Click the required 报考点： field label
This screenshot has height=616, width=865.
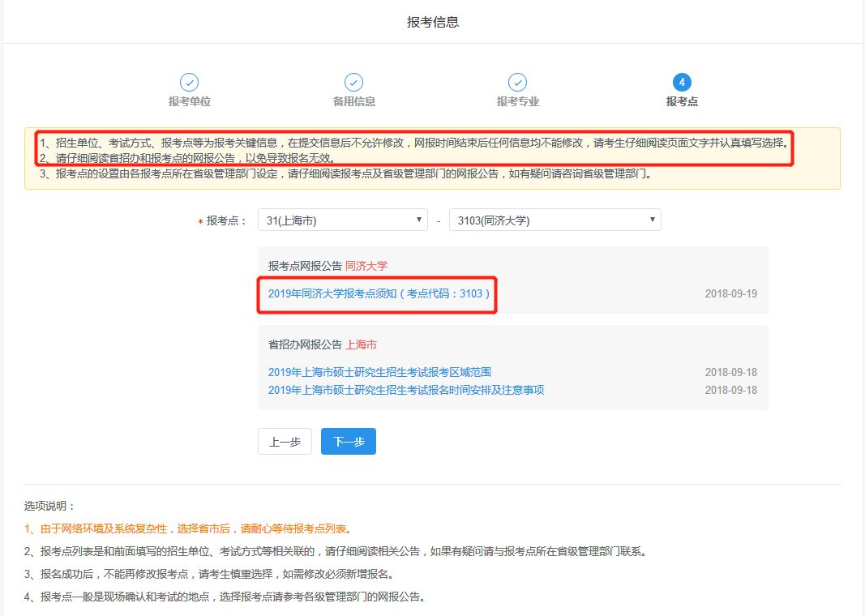tap(226, 220)
